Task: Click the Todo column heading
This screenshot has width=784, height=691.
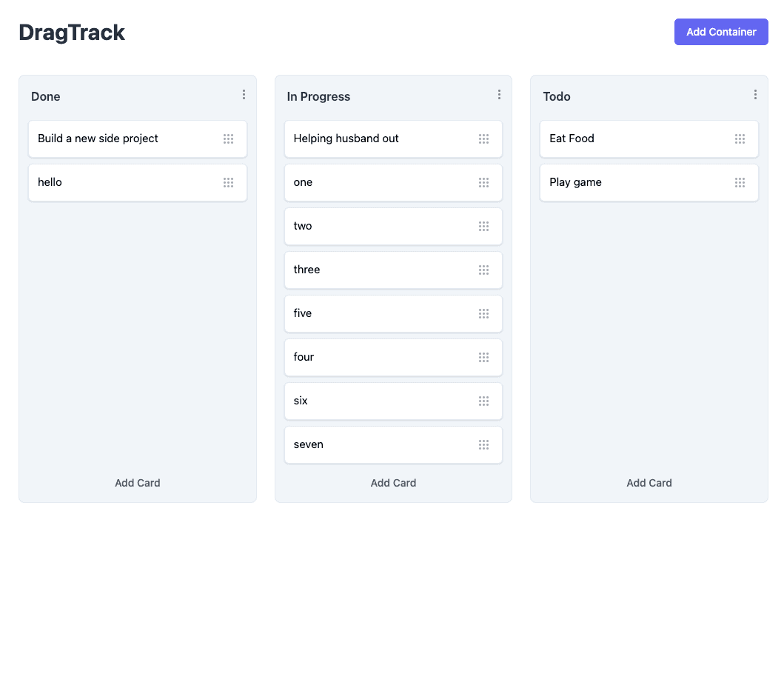Action: [557, 96]
